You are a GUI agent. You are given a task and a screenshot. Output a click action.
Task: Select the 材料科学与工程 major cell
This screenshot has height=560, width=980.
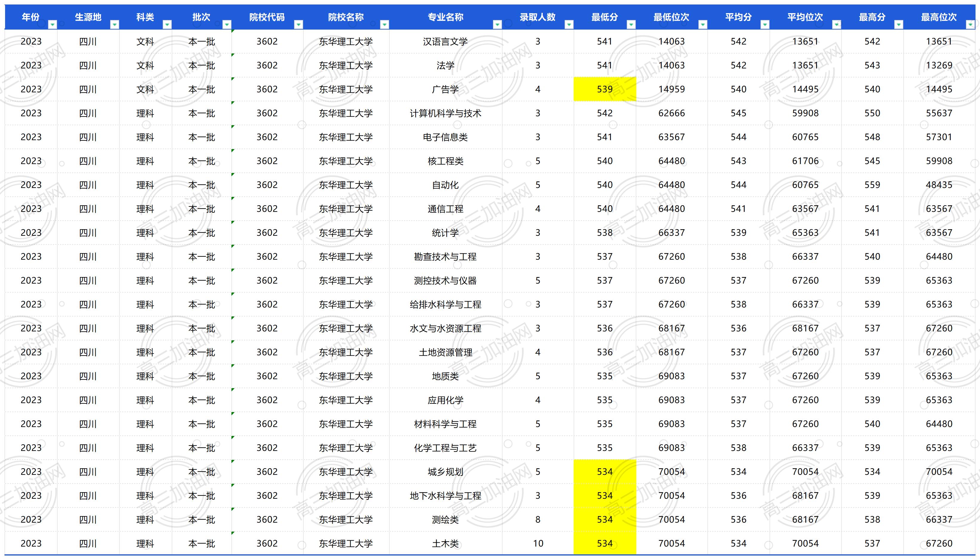pos(446,424)
